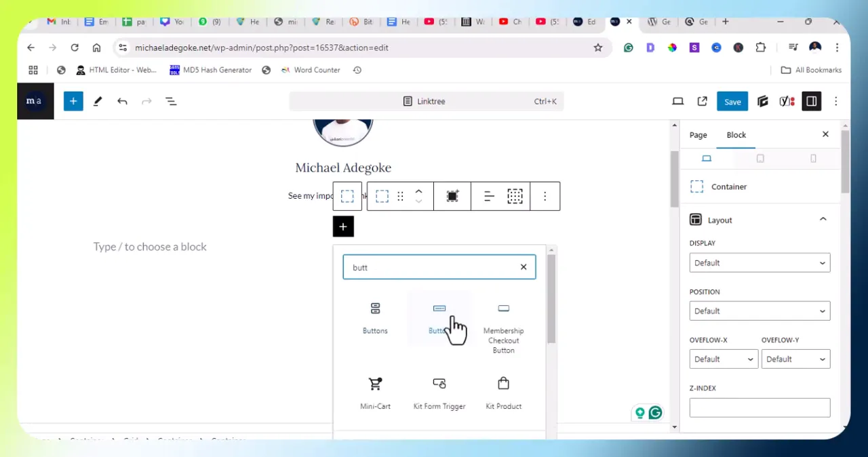Open the block inserter plus button in top toolbar
This screenshot has height=457, width=868.
tap(73, 101)
